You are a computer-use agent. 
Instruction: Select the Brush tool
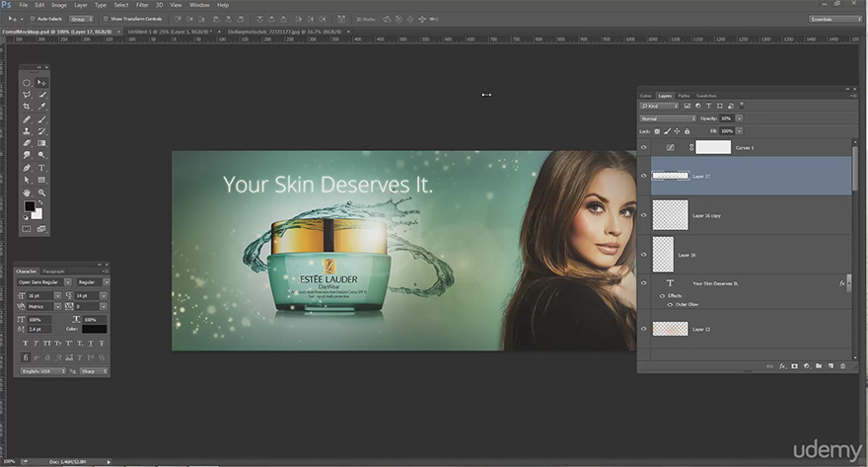pos(41,119)
